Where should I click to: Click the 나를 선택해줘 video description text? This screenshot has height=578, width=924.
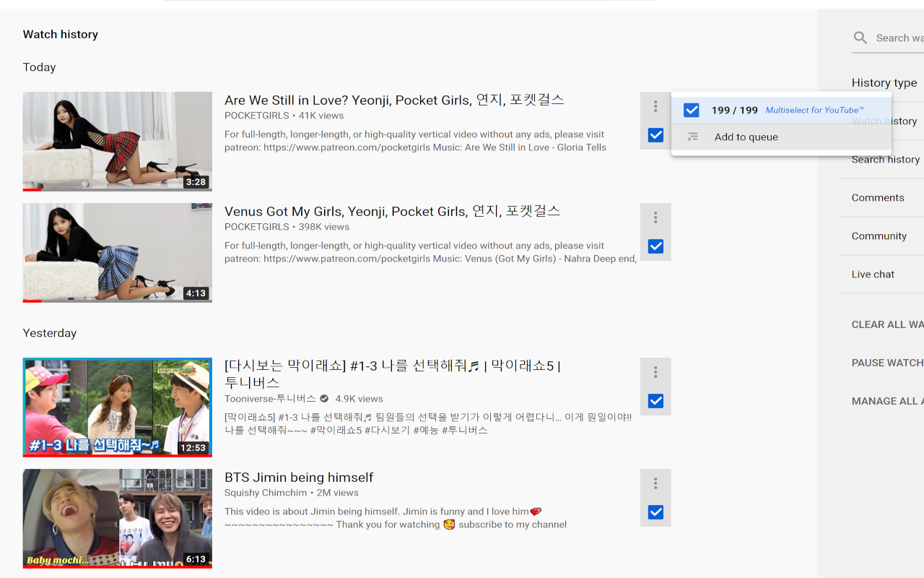pyautogui.click(x=428, y=423)
